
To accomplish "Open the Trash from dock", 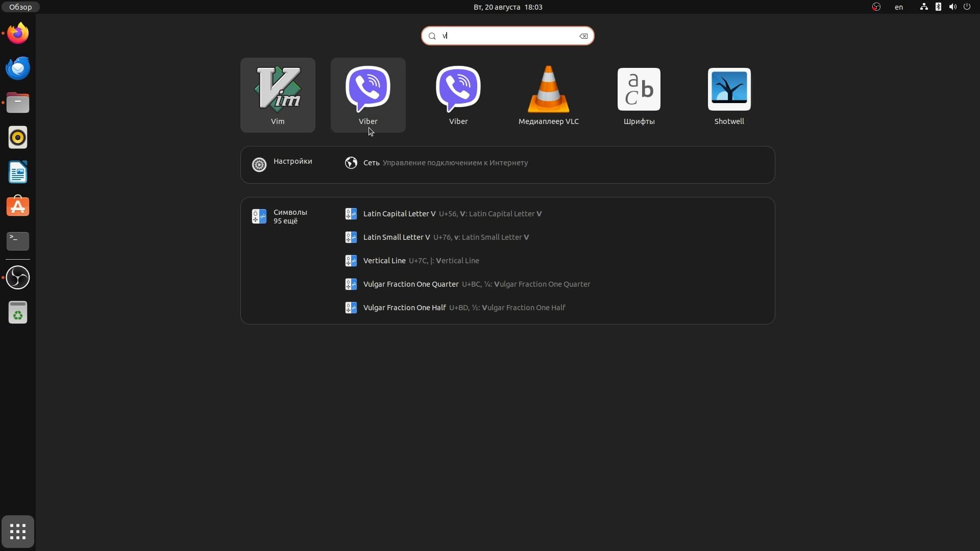I will [18, 312].
